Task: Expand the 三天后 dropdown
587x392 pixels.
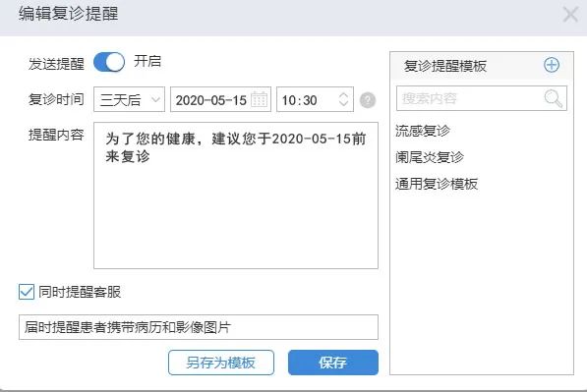Action: coord(129,99)
